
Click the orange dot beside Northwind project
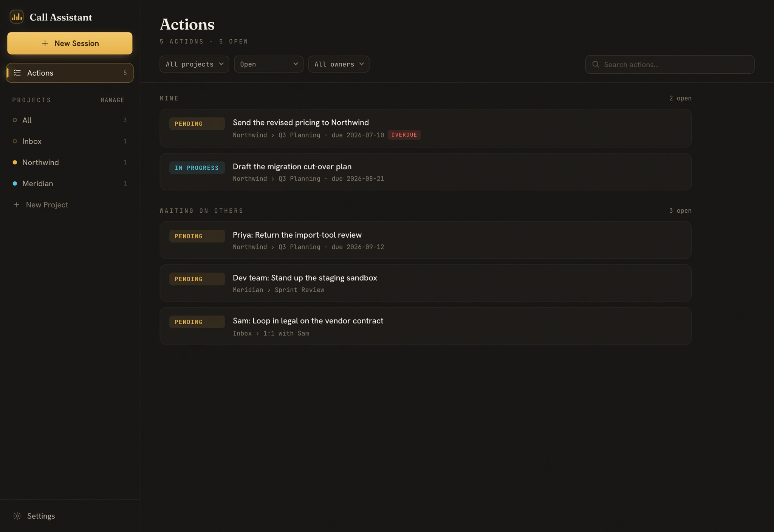15,162
